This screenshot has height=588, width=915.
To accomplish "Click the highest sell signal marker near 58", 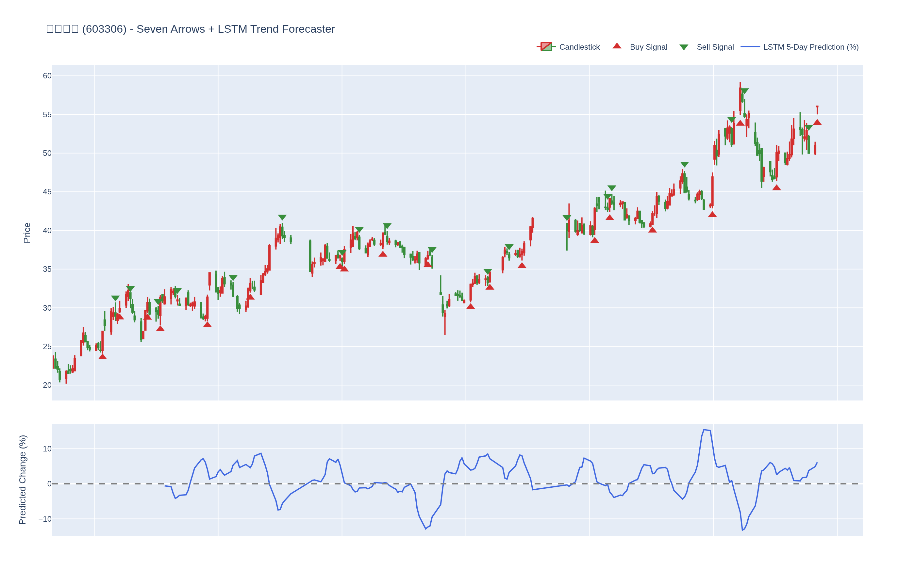I will click(x=744, y=91).
